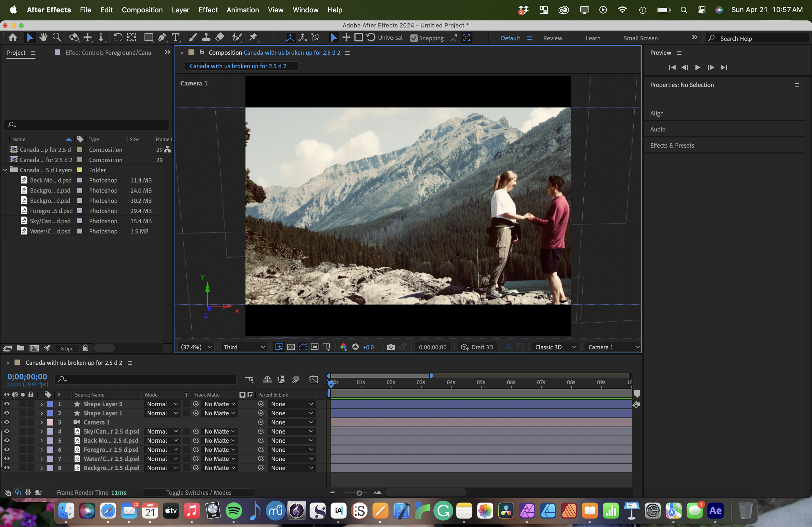
Task: Switch to the Review workspace
Action: tap(552, 38)
